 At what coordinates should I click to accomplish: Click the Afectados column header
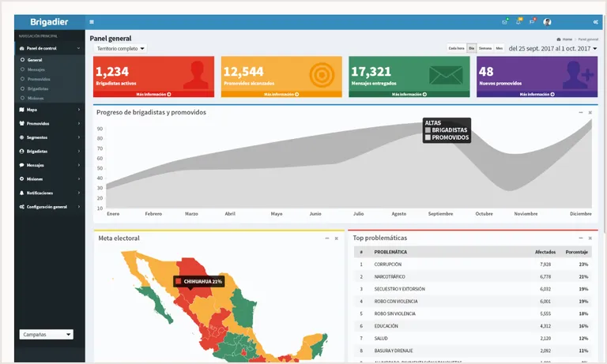tap(545, 252)
